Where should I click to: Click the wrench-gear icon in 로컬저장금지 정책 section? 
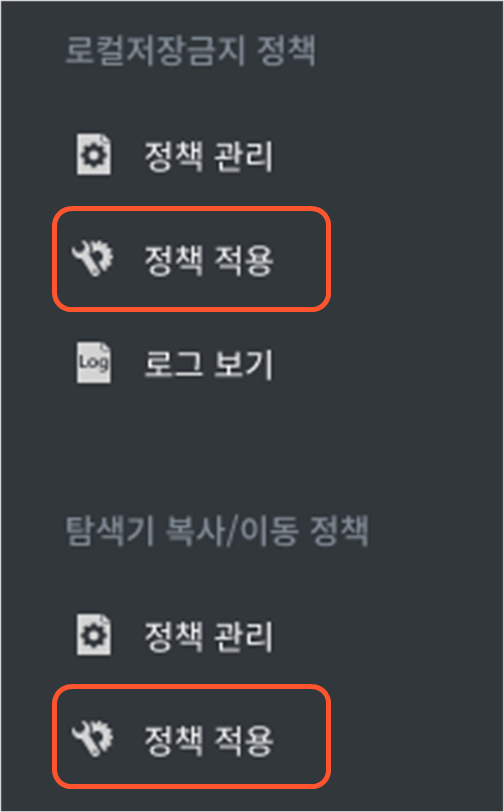pyautogui.click(x=92, y=258)
